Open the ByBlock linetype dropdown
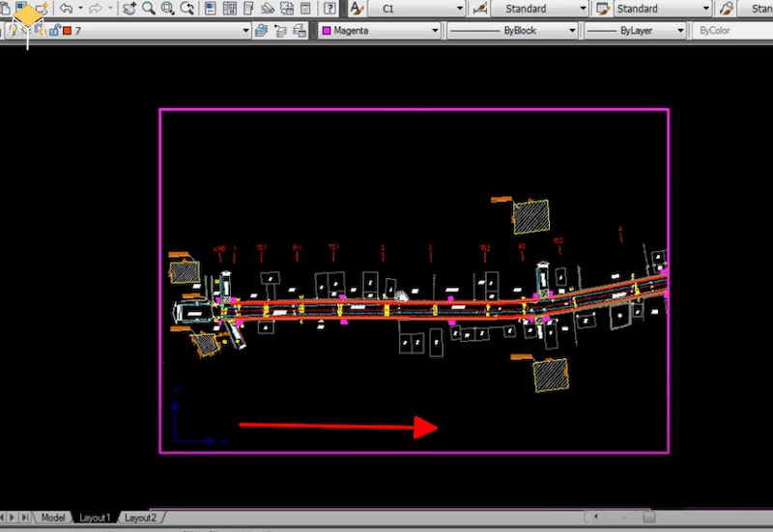Image resolution: width=773 pixels, height=532 pixels. click(512, 31)
